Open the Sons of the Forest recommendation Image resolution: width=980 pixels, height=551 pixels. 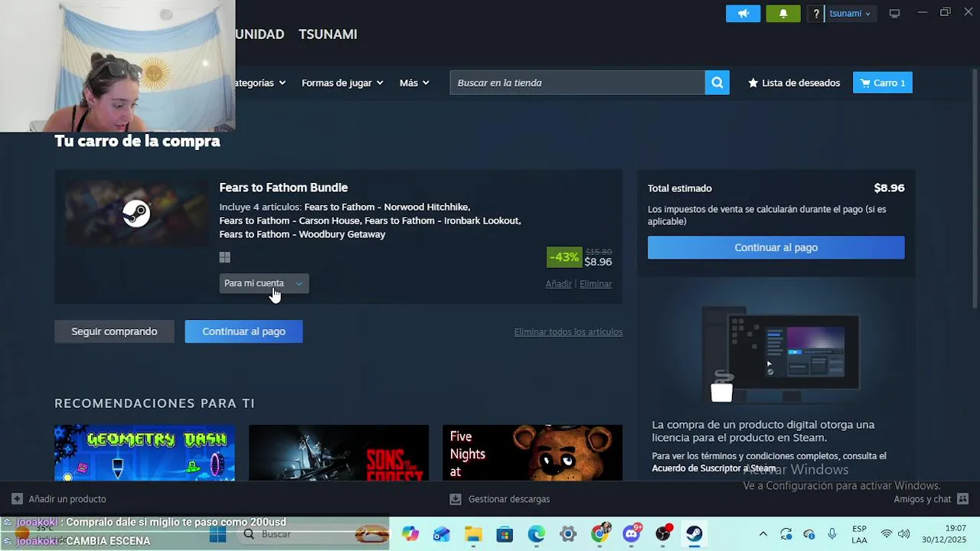coord(338,453)
